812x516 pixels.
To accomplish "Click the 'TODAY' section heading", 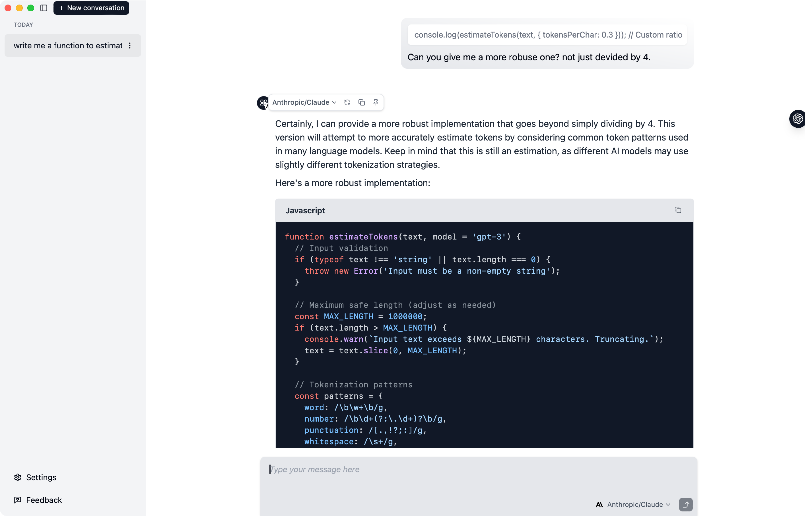I will [23, 25].
